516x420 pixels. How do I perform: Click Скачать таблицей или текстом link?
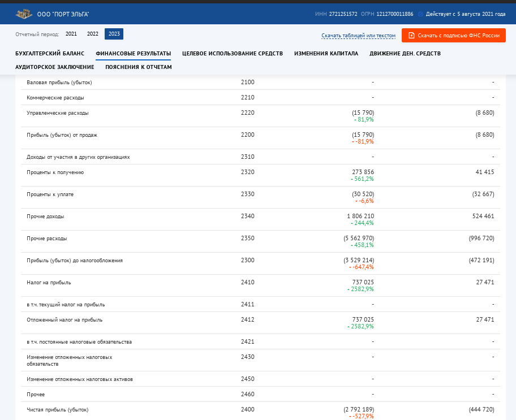click(x=358, y=36)
